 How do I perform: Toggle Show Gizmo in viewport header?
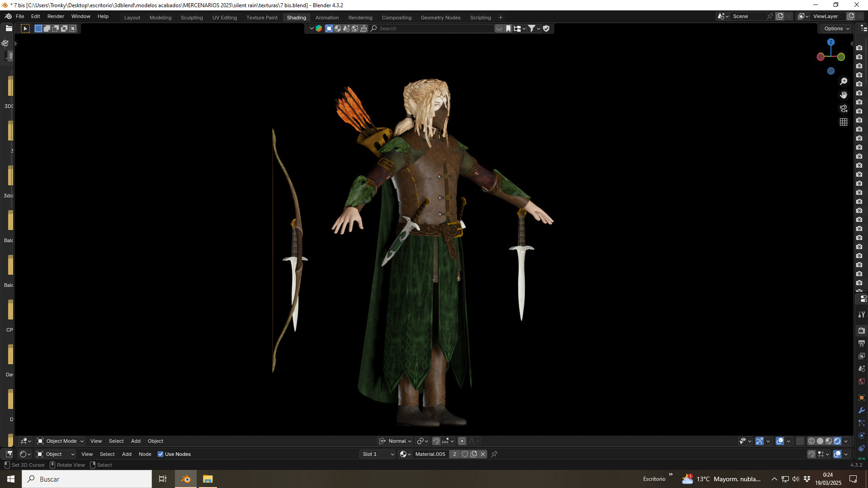pos(759,441)
